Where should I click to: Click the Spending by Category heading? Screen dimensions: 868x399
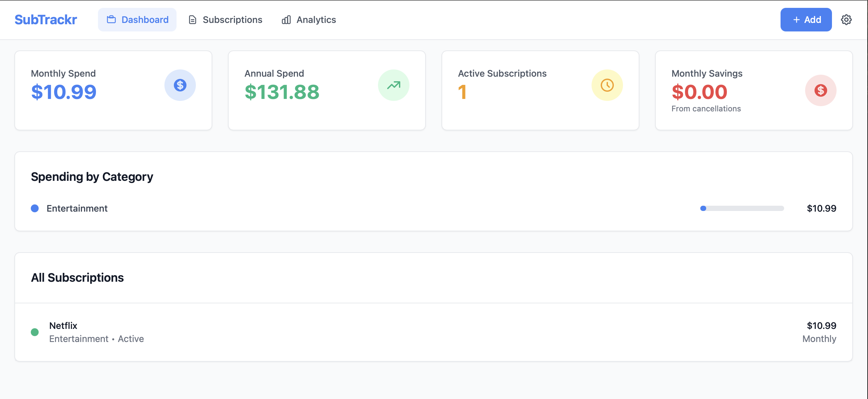[92, 176]
